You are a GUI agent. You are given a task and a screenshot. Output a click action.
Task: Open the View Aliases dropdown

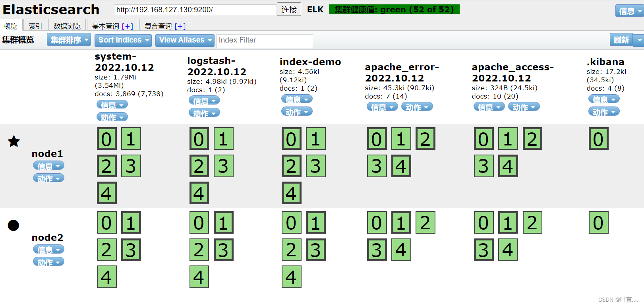(185, 40)
